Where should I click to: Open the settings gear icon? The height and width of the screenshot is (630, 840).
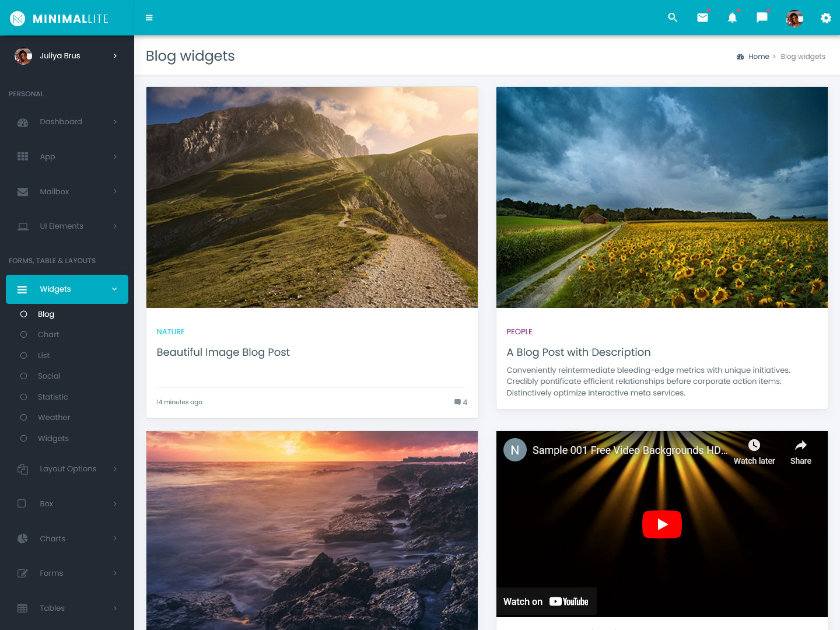825,18
